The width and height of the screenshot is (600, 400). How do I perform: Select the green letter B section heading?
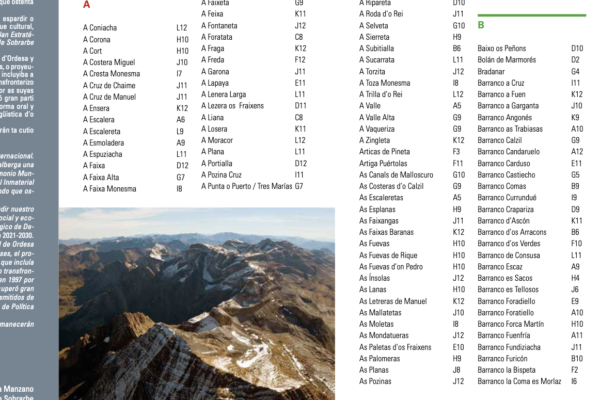tap(481, 25)
